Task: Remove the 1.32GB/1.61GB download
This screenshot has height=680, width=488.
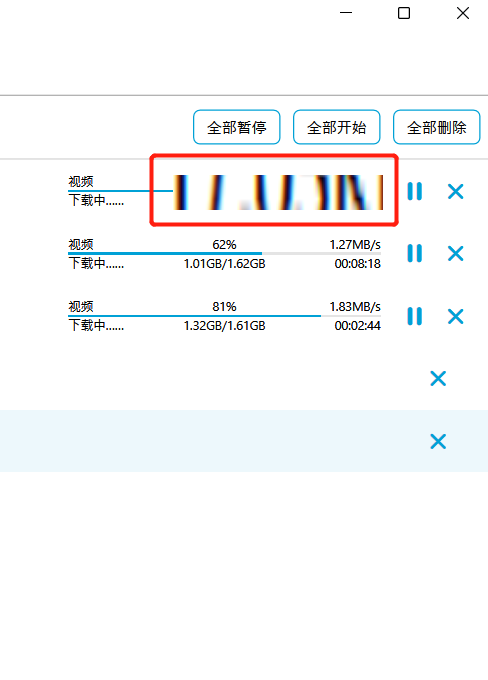Action: (455, 316)
